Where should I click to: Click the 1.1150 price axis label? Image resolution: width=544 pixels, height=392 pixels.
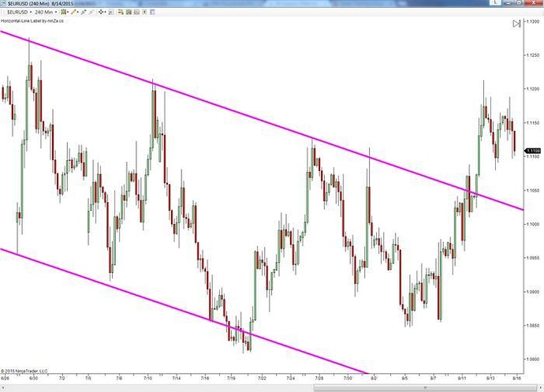pos(533,123)
